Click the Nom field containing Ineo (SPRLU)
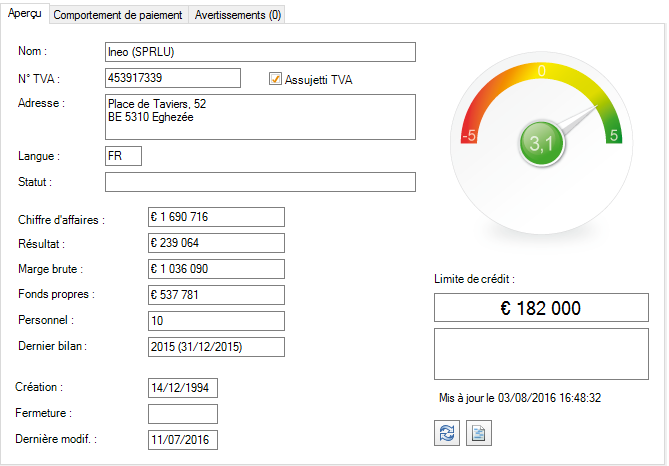The image size is (669, 466). pos(259,52)
